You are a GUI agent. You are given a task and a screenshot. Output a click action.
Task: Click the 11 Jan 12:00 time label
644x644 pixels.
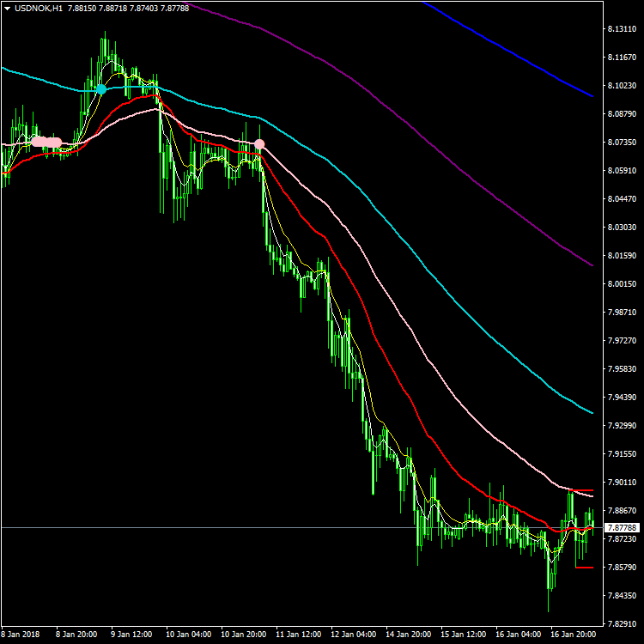pos(299,635)
